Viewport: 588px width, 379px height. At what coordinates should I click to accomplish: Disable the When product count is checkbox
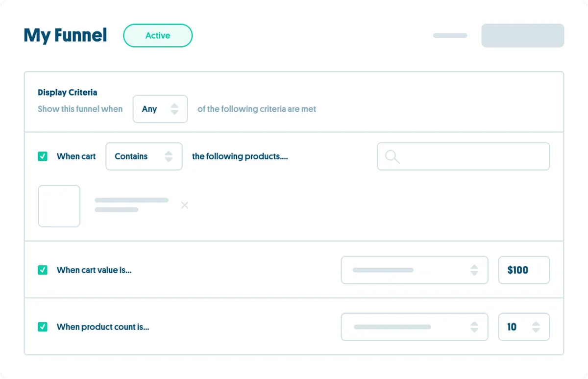pyautogui.click(x=43, y=327)
